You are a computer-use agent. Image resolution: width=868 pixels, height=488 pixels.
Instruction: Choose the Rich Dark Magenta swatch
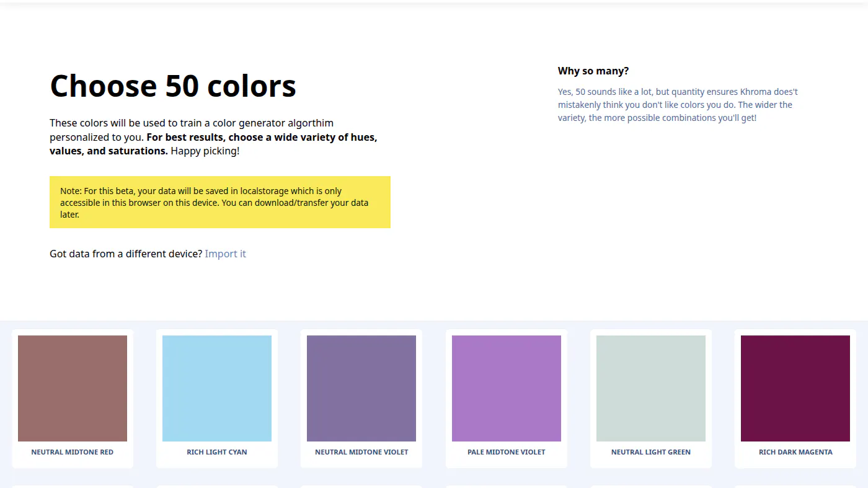coord(795,388)
